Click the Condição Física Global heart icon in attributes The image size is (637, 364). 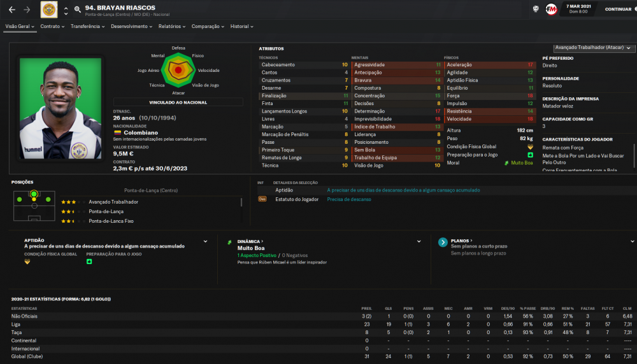click(530, 147)
